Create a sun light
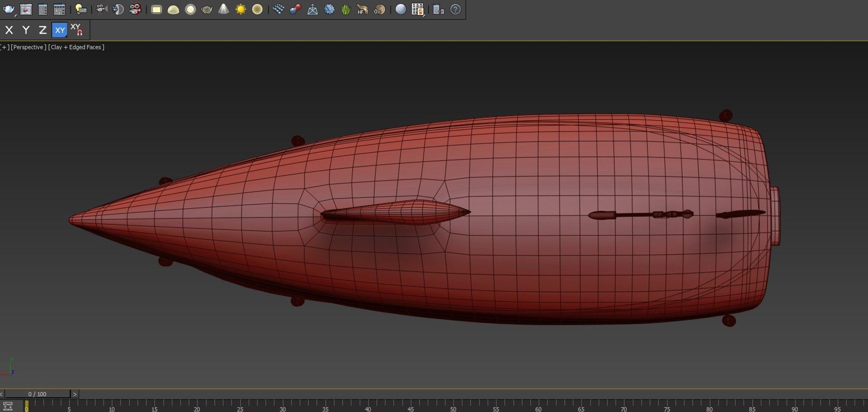 (241, 9)
